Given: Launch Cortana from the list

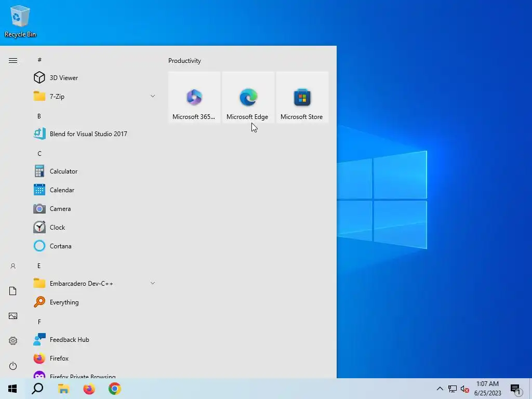Looking at the screenshot, I should pos(94,246).
